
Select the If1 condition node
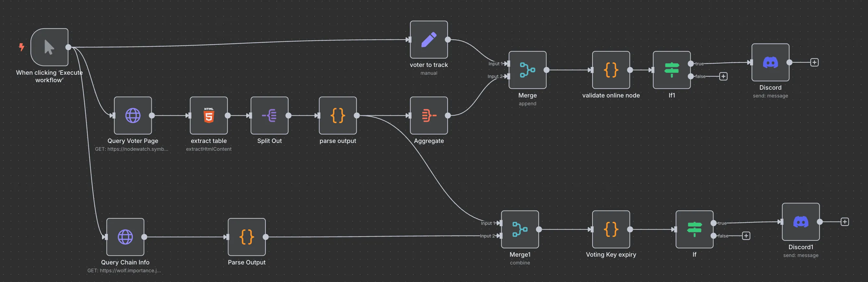(671, 70)
